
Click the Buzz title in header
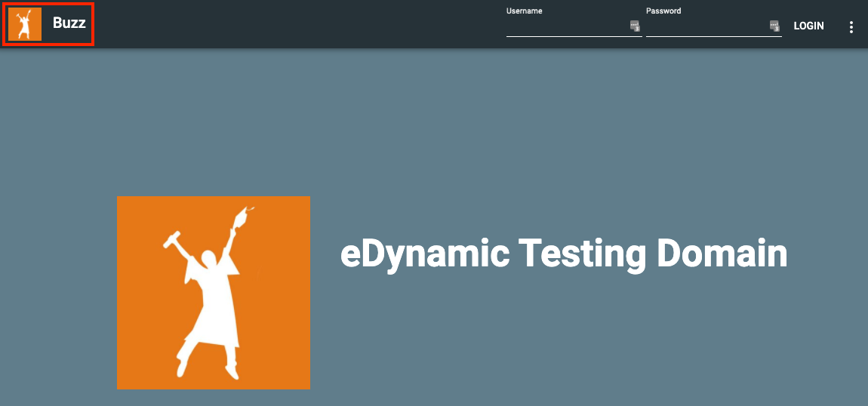pyautogui.click(x=69, y=24)
